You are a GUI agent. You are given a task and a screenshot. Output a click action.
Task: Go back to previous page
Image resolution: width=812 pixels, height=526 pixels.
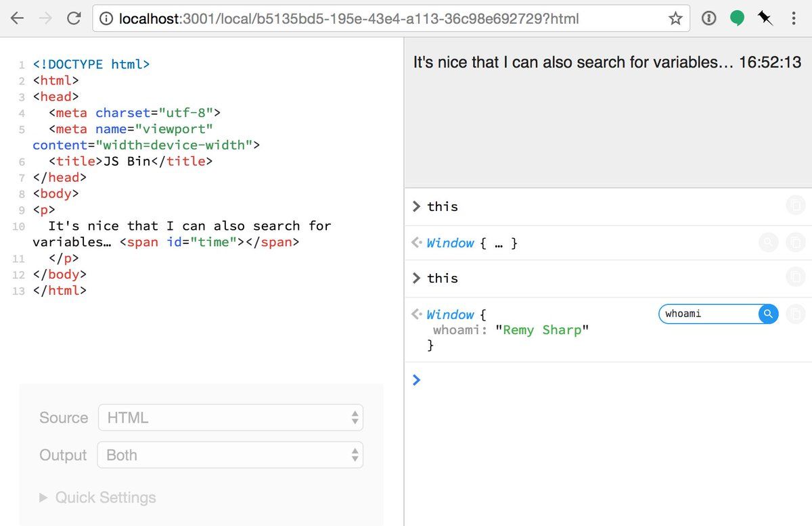tap(17, 19)
